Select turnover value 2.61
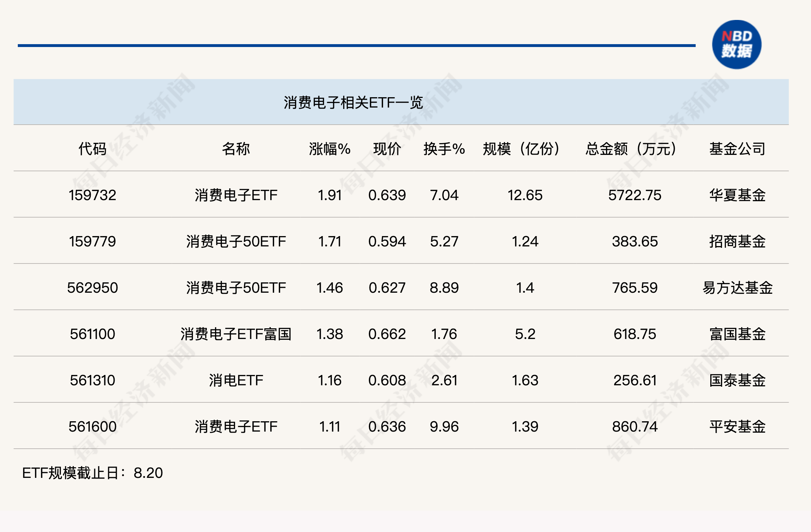 pos(444,380)
